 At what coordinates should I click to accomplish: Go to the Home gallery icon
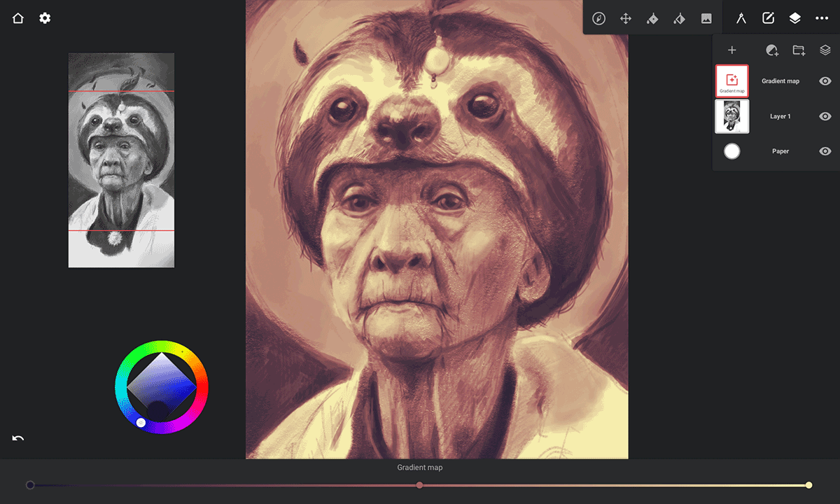18,18
